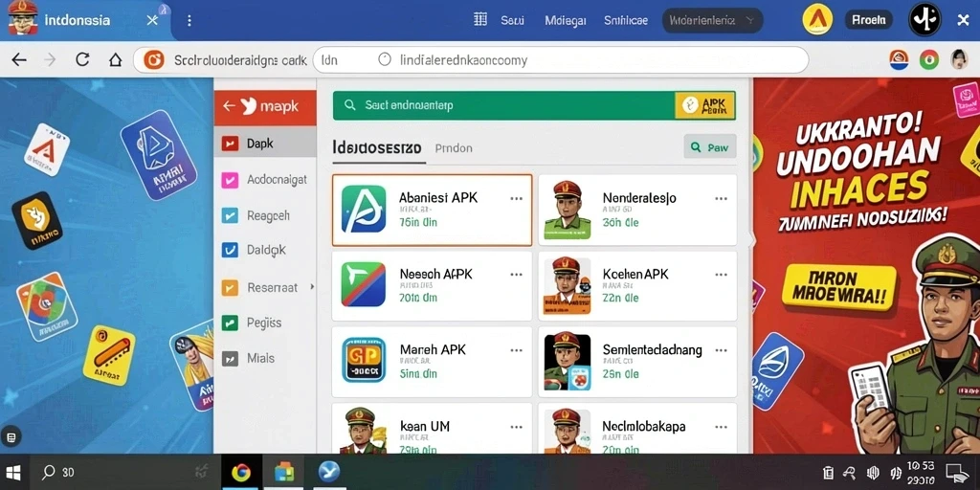
Task: Click the info icon in address bar
Action: pyautogui.click(x=385, y=59)
